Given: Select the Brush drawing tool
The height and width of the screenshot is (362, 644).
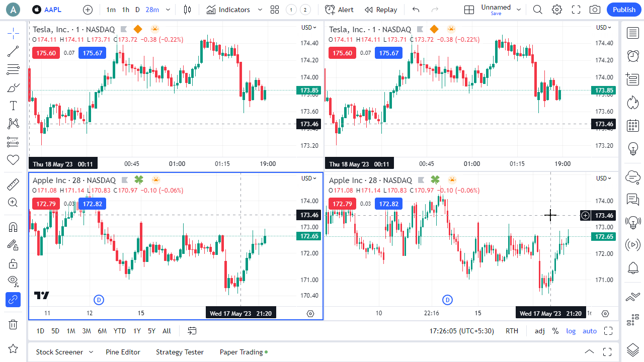Looking at the screenshot, I should [13, 87].
